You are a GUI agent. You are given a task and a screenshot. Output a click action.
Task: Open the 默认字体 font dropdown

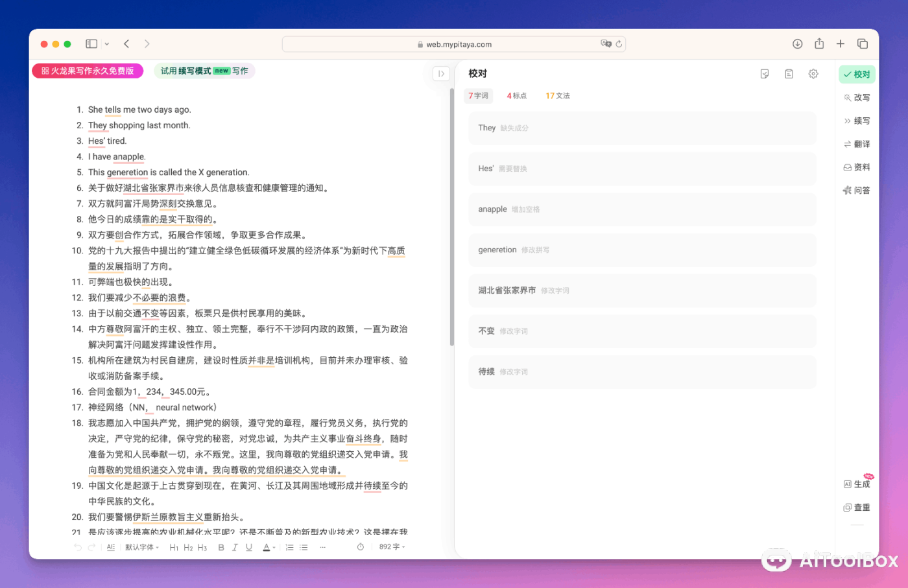click(142, 547)
